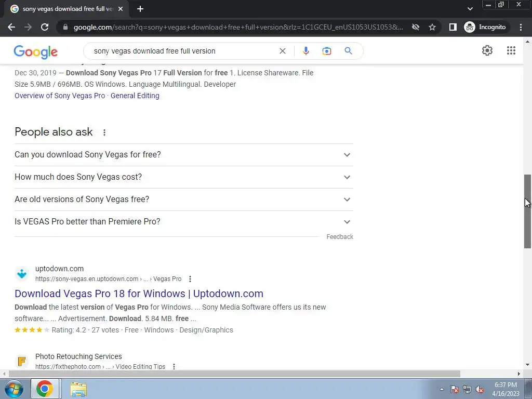The height and width of the screenshot is (399, 532).
Task: Click the page scrollbar up arrow
Action: pyautogui.click(x=527, y=42)
